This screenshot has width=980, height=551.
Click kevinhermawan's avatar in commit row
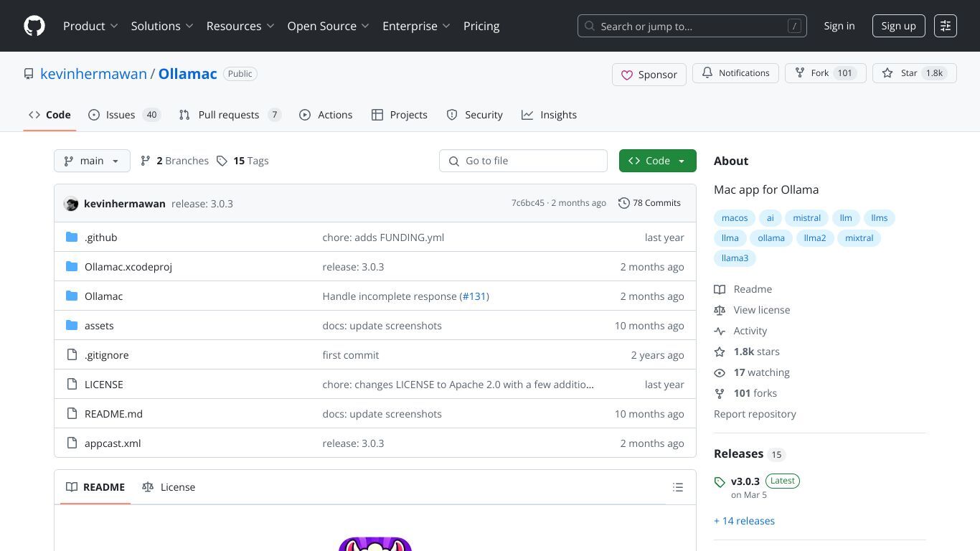click(71, 204)
